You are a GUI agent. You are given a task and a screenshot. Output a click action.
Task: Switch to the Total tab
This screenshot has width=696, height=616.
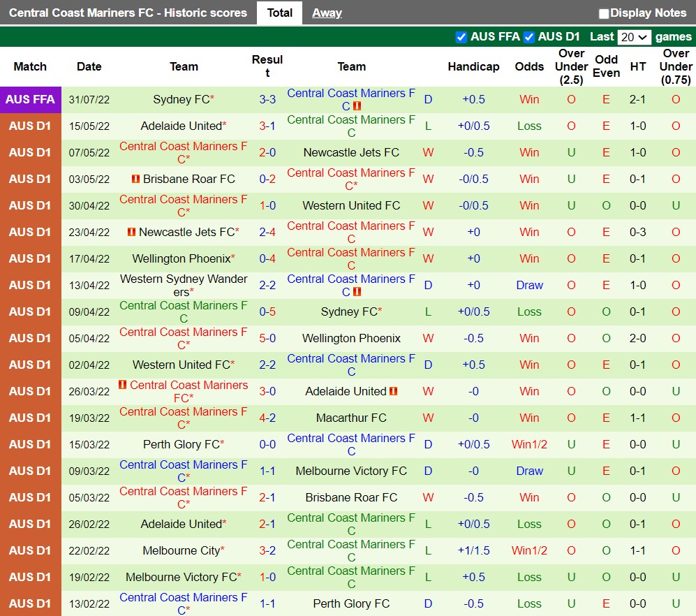(x=279, y=13)
